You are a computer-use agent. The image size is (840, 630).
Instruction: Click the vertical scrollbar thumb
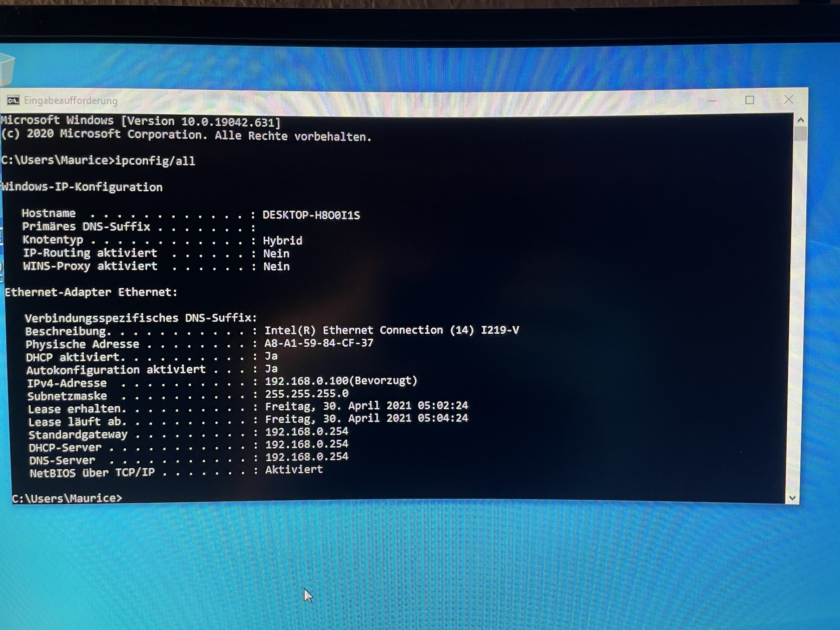800,134
